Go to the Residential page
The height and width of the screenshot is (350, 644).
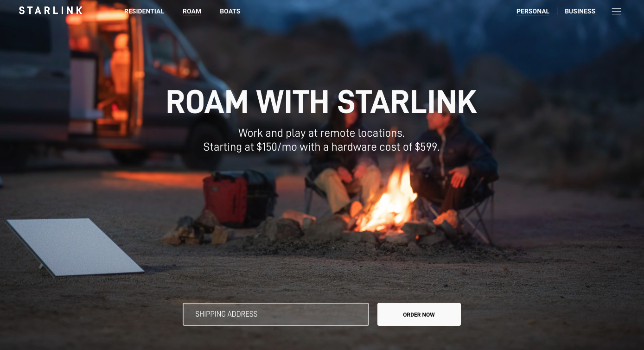point(144,11)
